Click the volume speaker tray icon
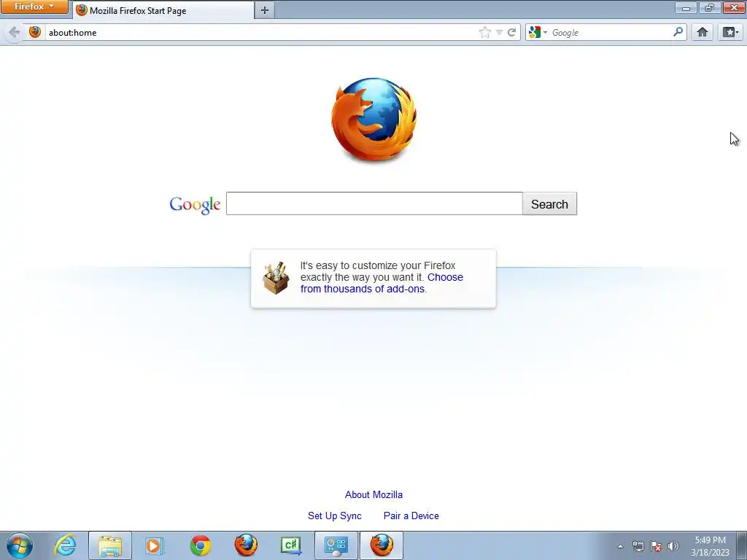 pos(673,546)
